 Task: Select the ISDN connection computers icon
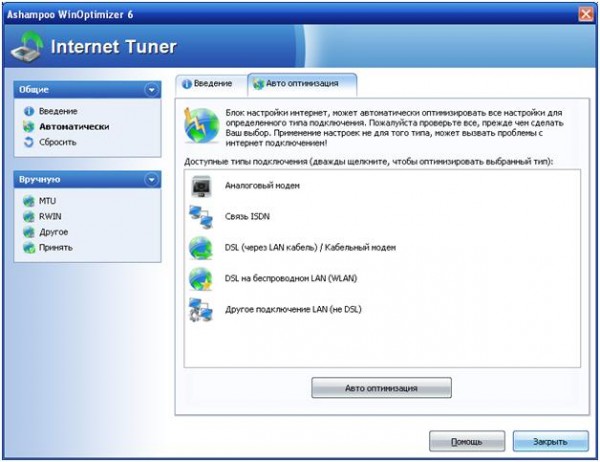pyautogui.click(x=201, y=217)
